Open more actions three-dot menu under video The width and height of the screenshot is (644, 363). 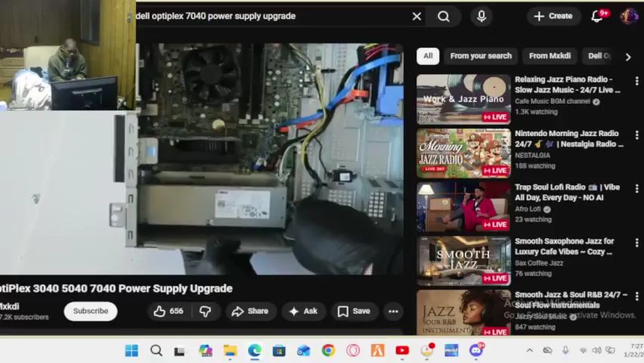coord(394,312)
